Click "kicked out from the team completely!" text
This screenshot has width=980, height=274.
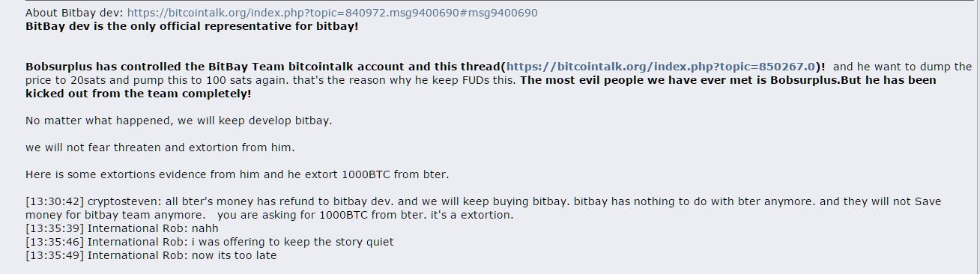[138, 94]
